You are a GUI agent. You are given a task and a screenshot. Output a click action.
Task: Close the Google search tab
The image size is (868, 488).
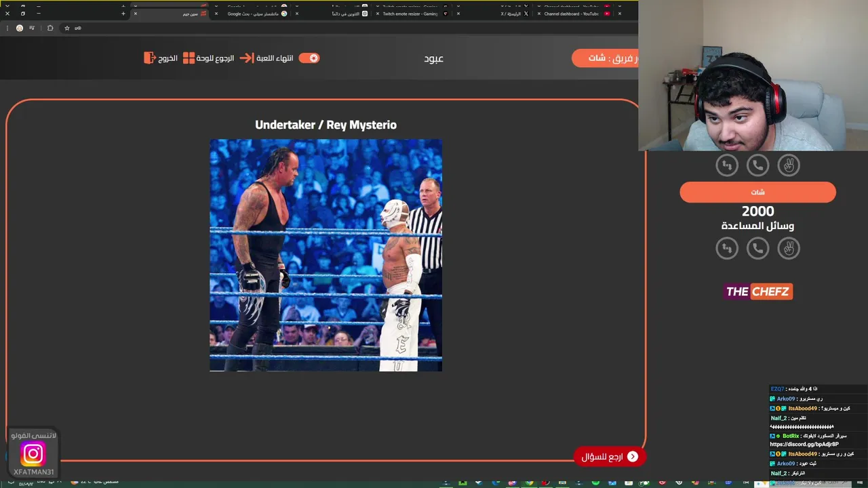(x=216, y=14)
